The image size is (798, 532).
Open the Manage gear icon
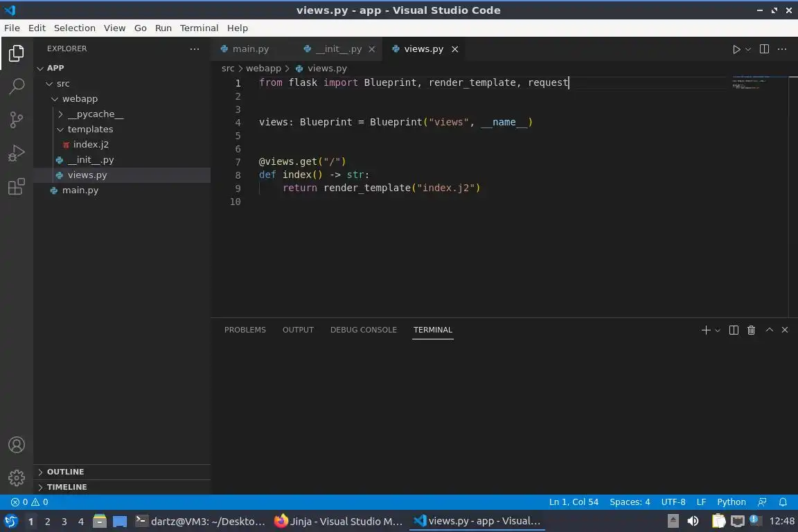(17, 477)
